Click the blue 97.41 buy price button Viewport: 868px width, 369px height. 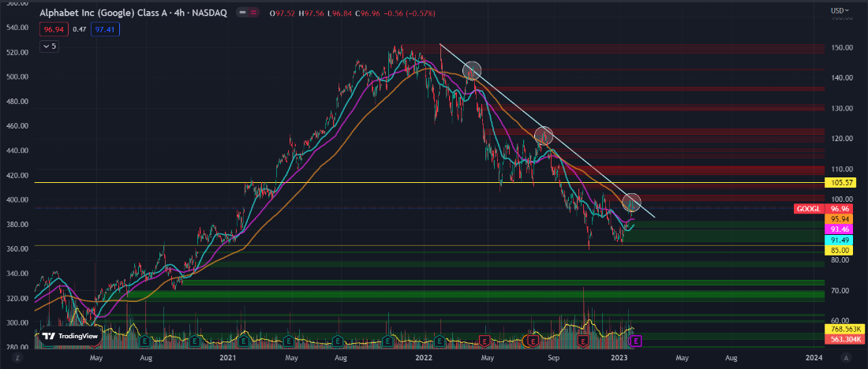pos(104,29)
